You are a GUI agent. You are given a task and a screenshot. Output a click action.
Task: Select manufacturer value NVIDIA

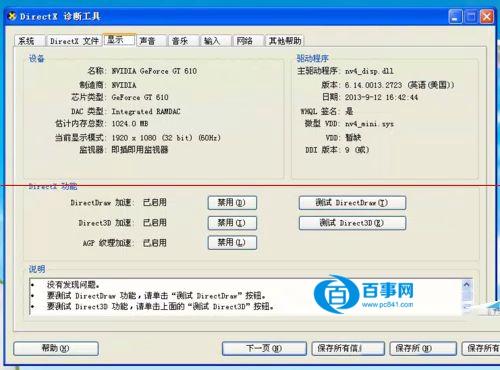pyautogui.click(x=124, y=85)
